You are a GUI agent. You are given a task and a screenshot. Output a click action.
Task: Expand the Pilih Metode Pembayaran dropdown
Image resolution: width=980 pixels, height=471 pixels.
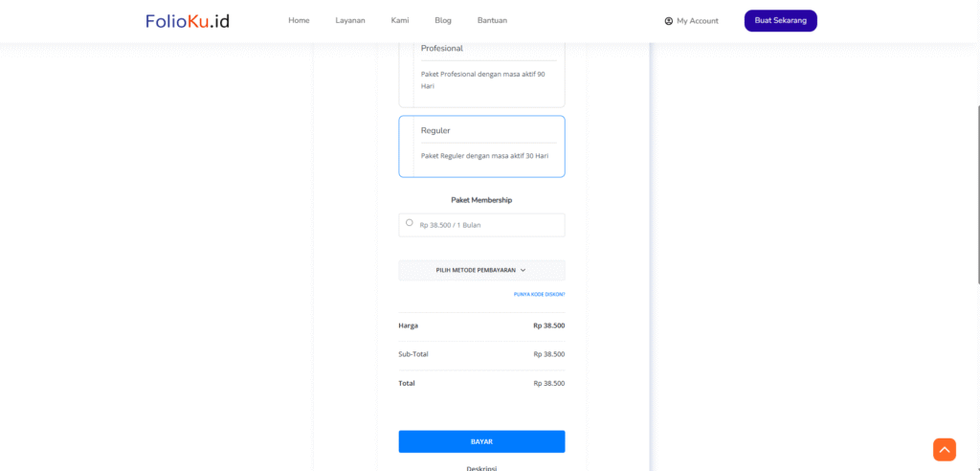pyautogui.click(x=481, y=271)
